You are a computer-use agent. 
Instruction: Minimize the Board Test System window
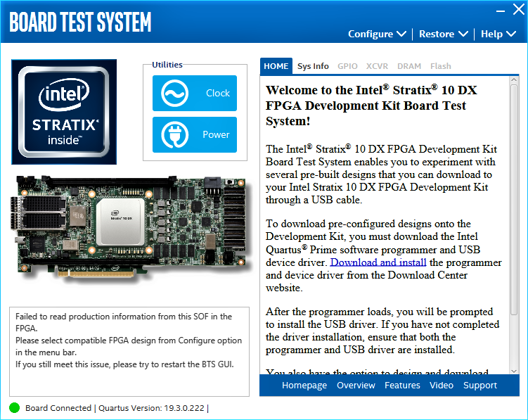coord(501,11)
